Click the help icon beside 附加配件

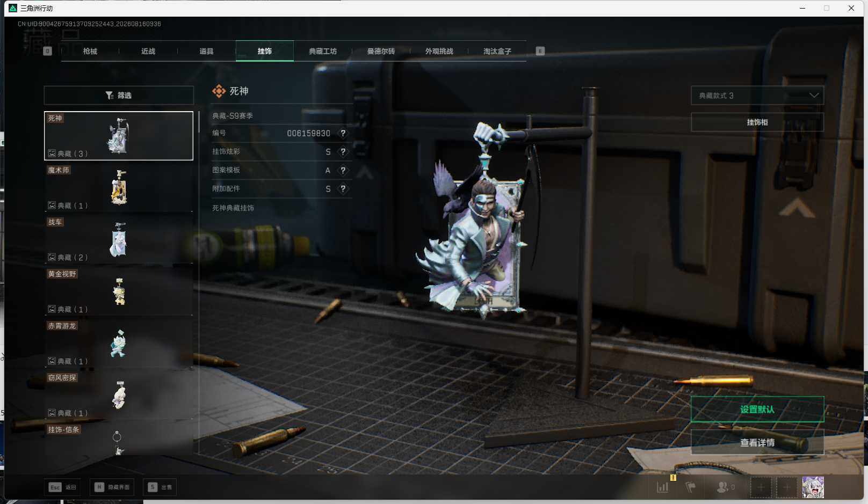[x=343, y=189]
